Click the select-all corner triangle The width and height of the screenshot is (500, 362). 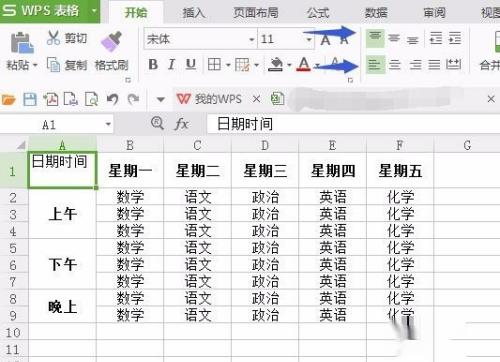tap(21, 145)
